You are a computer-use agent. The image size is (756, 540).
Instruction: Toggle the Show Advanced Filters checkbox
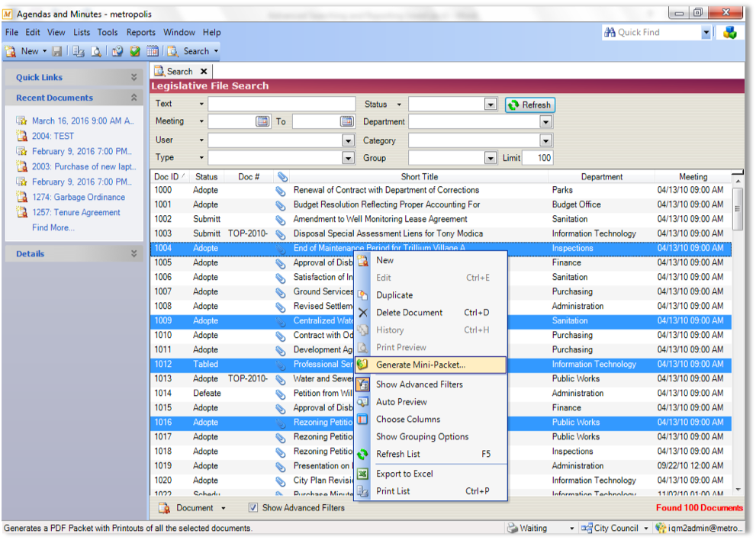[253, 508]
